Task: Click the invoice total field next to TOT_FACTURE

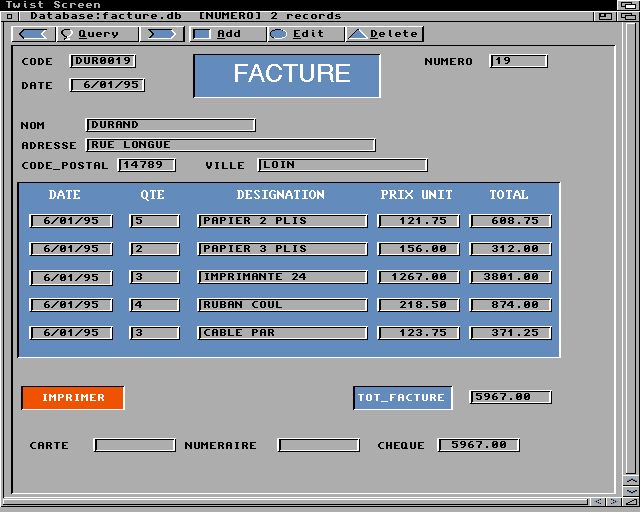Action: pos(511,397)
